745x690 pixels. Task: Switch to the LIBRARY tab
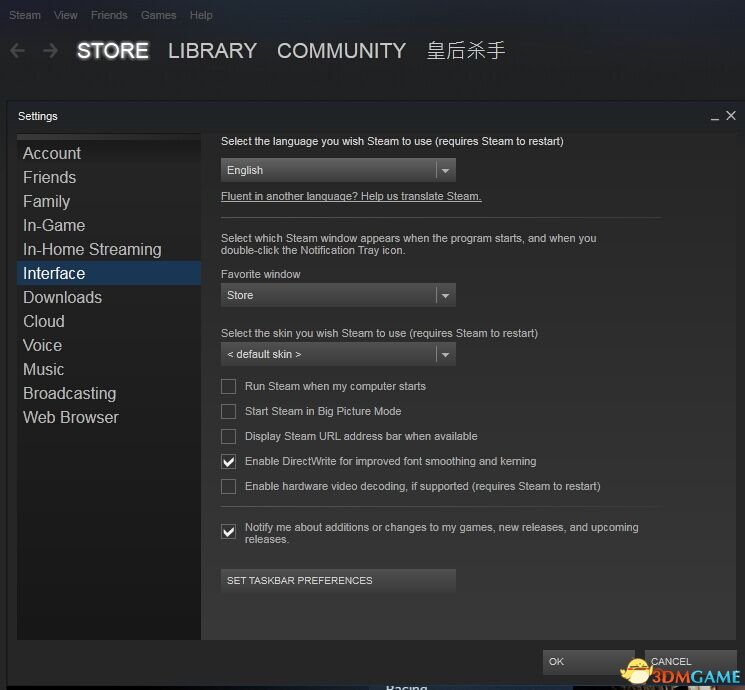coord(212,51)
